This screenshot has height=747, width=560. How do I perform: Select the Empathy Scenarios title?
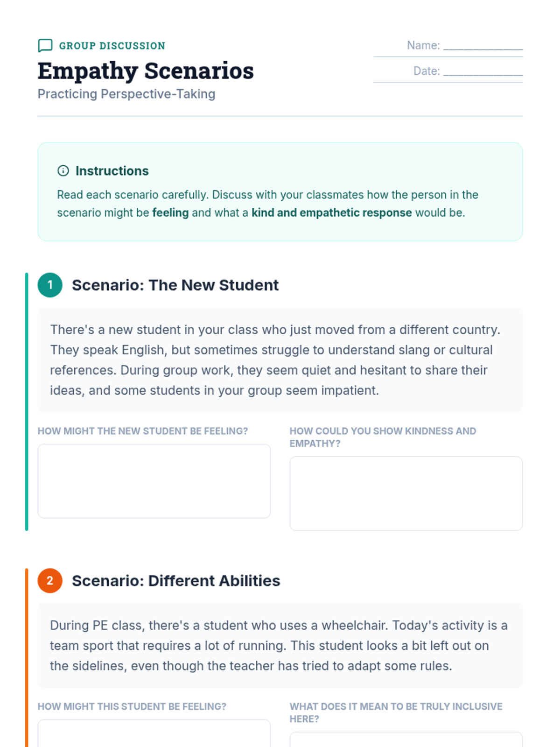tap(146, 71)
